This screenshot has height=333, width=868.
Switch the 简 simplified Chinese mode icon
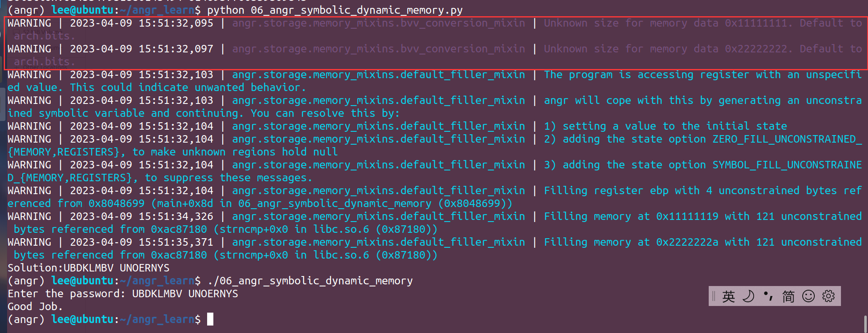788,296
